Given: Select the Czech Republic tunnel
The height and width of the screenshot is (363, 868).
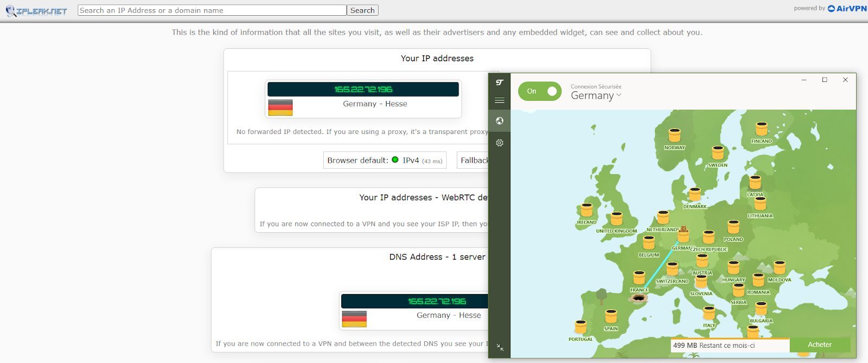Looking at the screenshot, I should click(x=709, y=238).
